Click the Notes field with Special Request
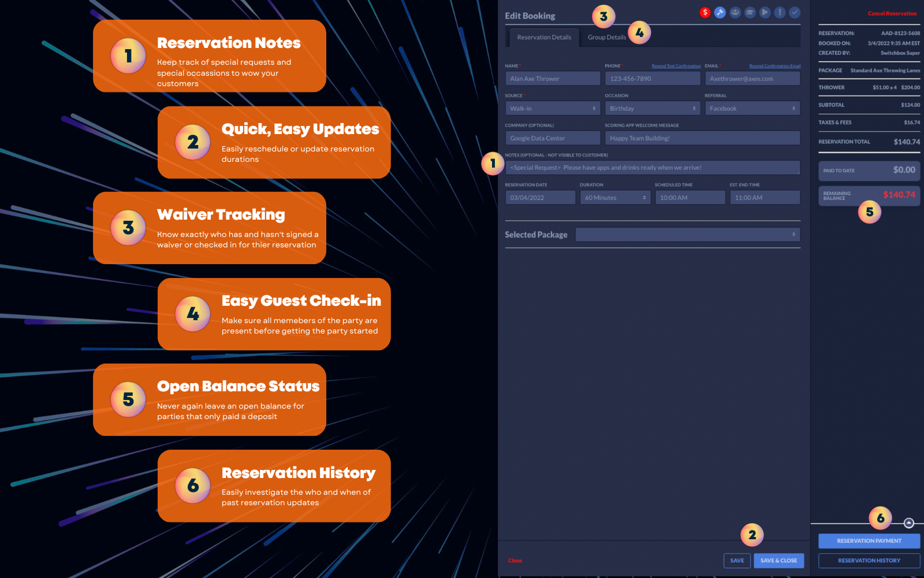924x578 pixels. click(x=653, y=168)
